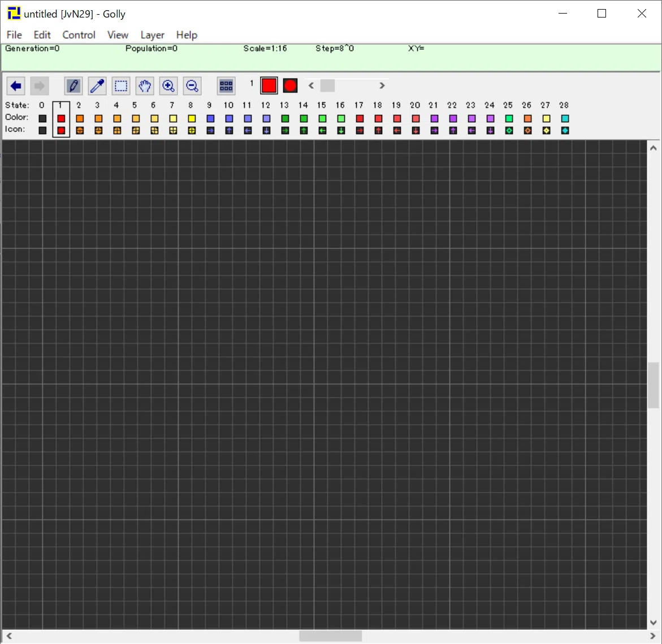Image resolution: width=662 pixels, height=644 pixels.
Task: Click the Zoom Out magnifier tool
Action: pos(192,86)
